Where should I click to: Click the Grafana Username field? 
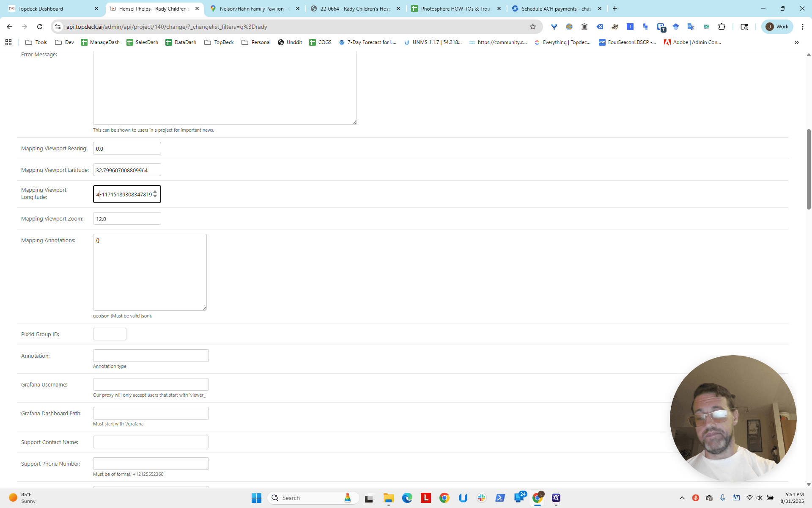pyautogui.click(x=151, y=384)
